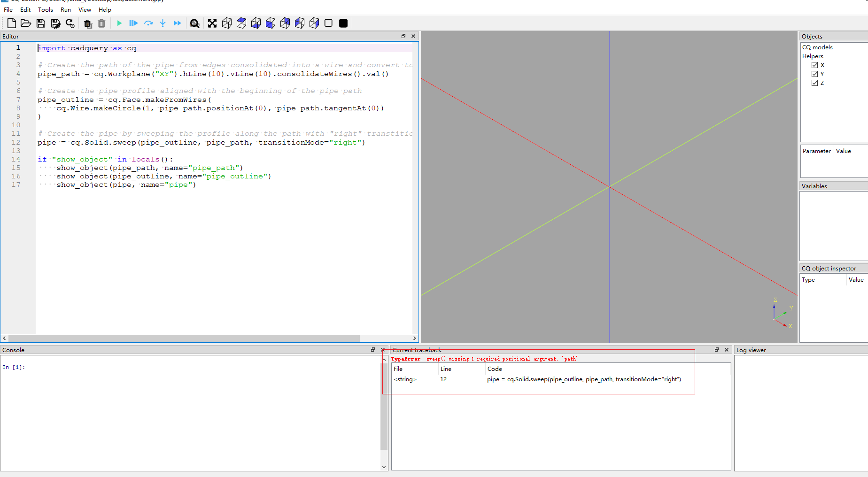Switch to left view cube icon
Image resolution: width=868 pixels, height=477 pixels.
300,23
